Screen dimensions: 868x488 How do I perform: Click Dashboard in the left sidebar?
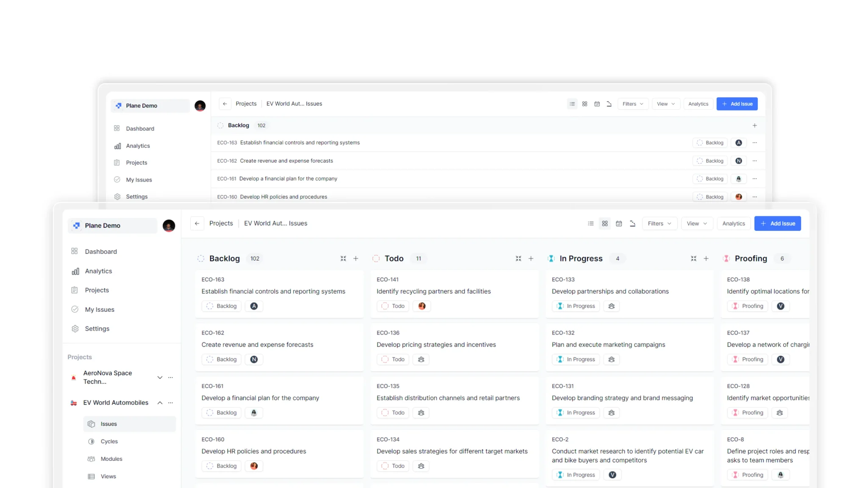tap(100, 251)
